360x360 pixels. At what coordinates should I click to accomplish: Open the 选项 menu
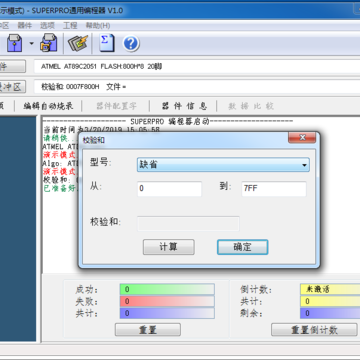click(47, 26)
